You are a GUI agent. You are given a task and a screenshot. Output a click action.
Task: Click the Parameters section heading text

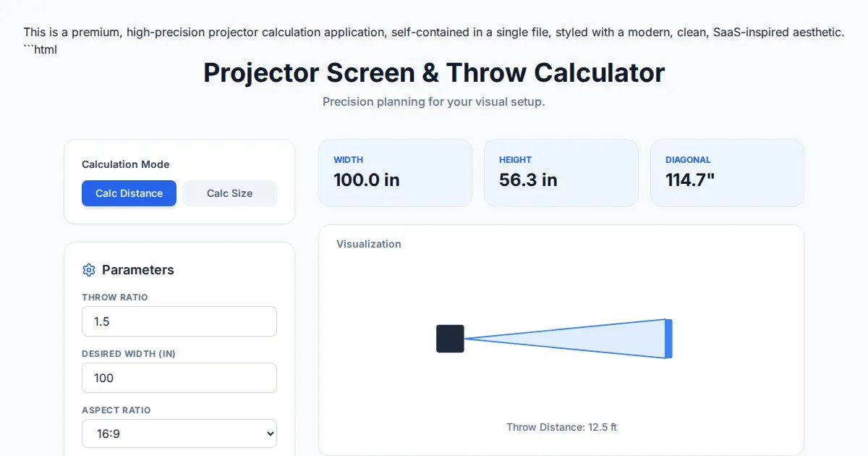(138, 270)
